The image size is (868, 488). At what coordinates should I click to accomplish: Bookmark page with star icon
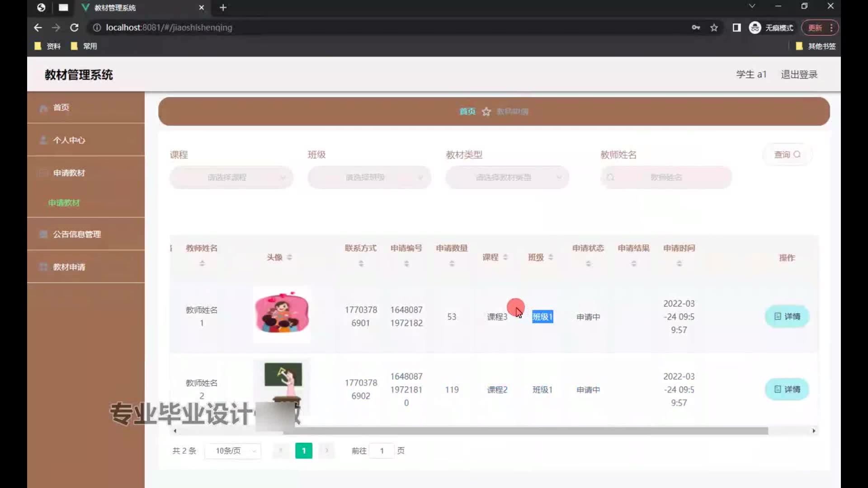[714, 28]
